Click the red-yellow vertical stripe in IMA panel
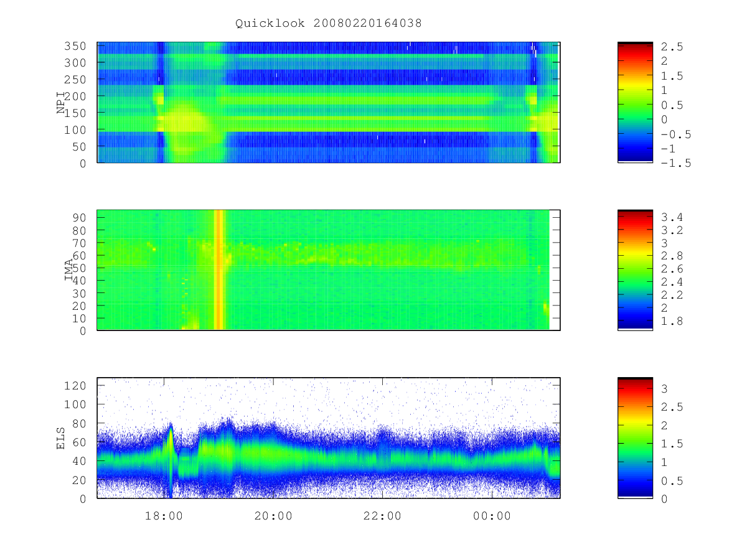 [219, 270]
